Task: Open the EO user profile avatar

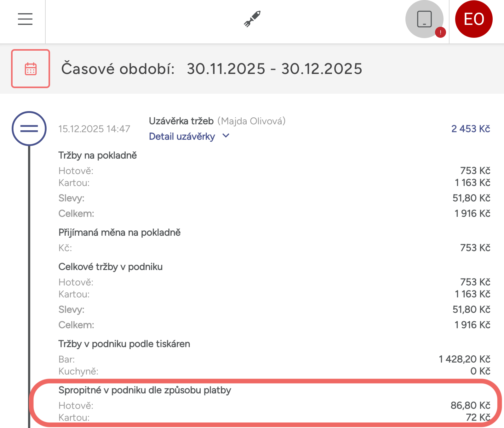Action: (474, 19)
